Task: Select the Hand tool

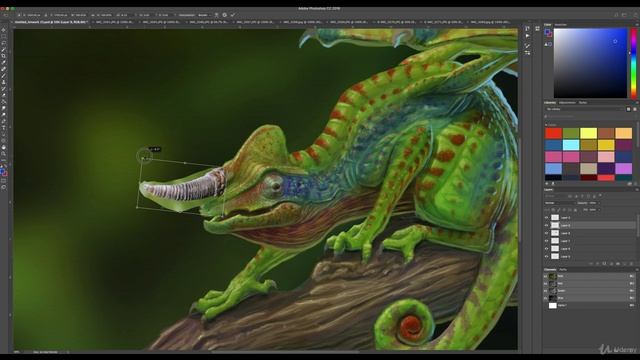Action: point(4,147)
